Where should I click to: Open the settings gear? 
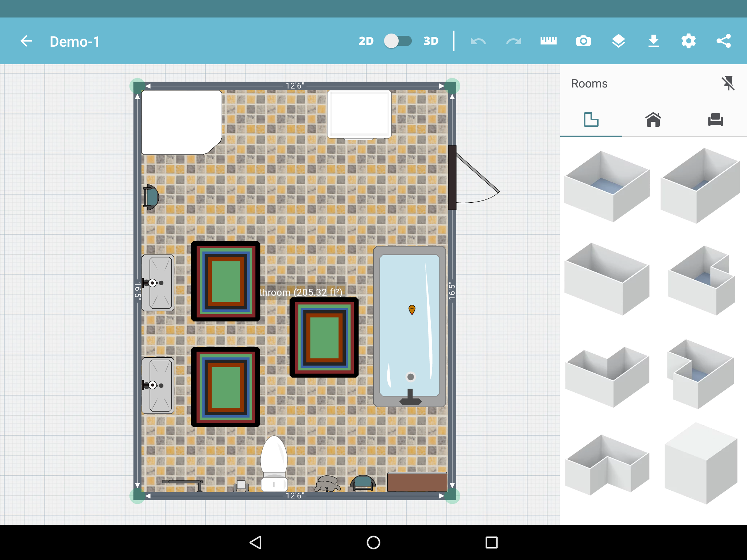point(688,41)
